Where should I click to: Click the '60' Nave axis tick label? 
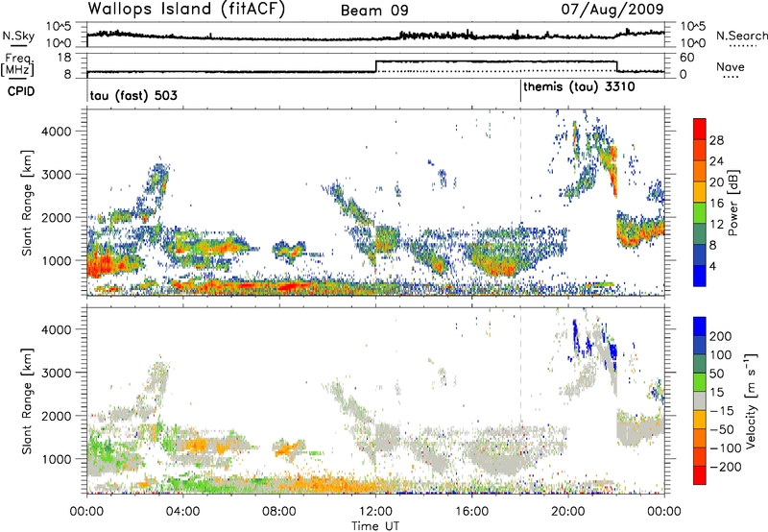[686, 58]
